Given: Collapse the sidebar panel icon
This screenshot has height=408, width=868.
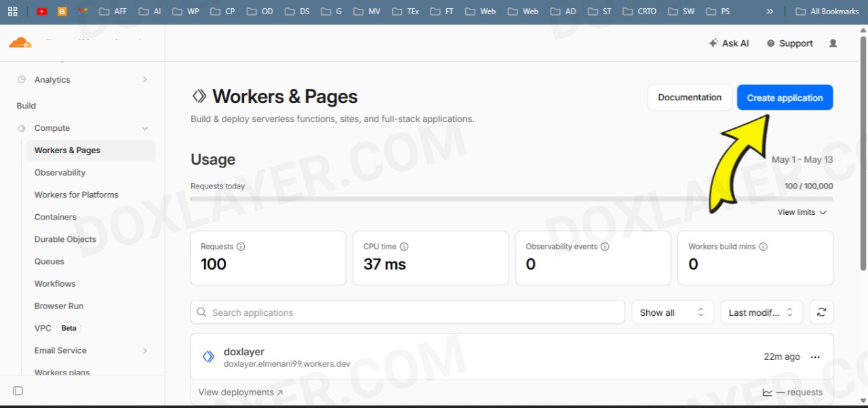Looking at the screenshot, I should click(18, 391).
